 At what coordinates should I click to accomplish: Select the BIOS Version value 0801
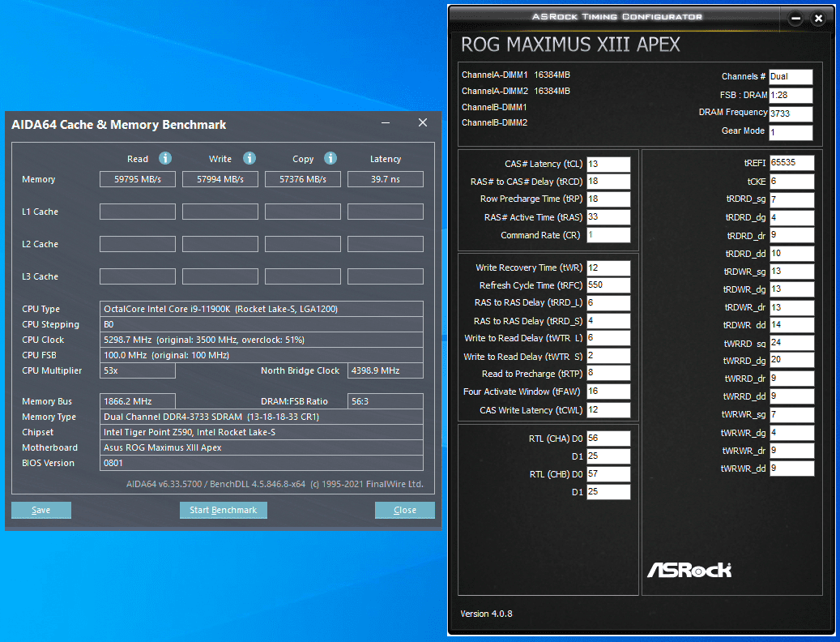tap(262, 463)
